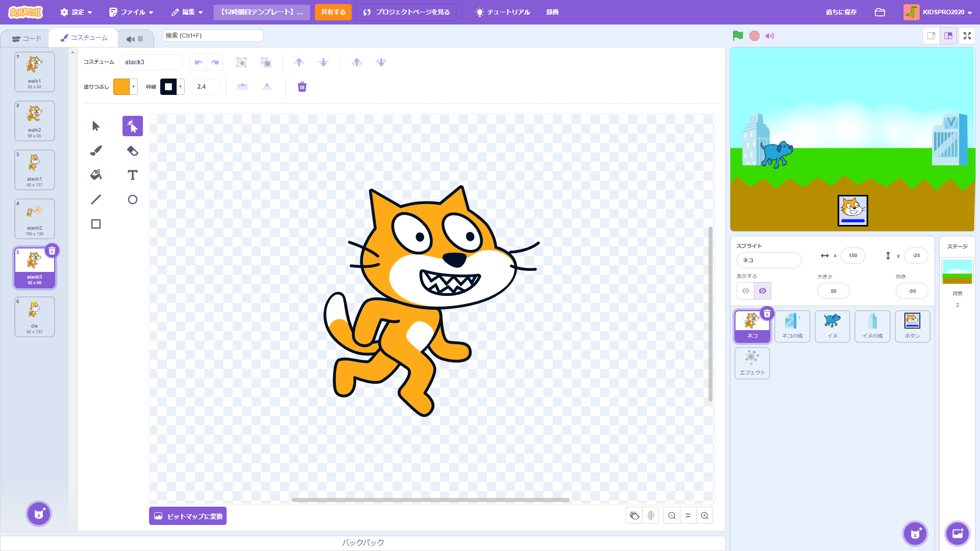Select the Line tool
The width and height of the screenshot is (980, 551).
tap(96, 199)
